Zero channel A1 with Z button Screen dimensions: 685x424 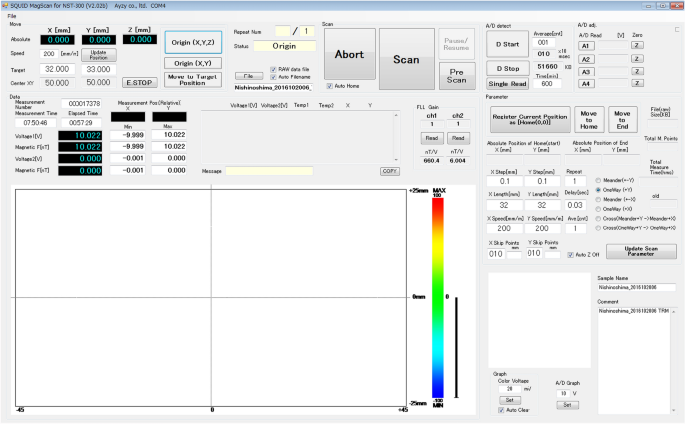637,45
